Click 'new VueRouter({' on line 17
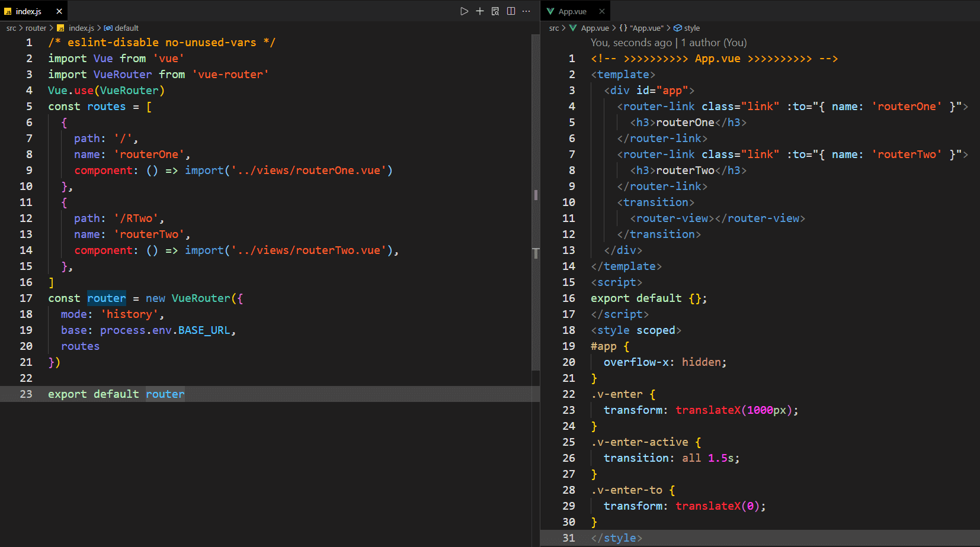This screenshot has width=980, height=547. pos(194,298)
